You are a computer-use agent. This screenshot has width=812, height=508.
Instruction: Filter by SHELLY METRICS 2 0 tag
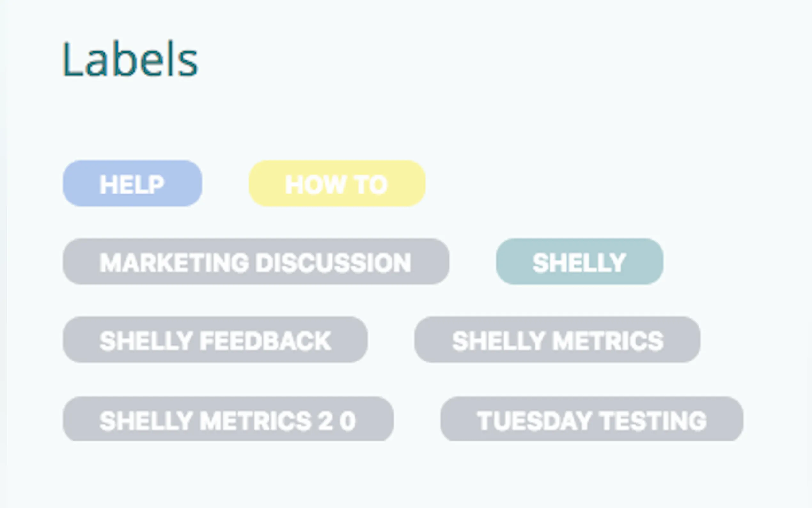pos(228,419)
